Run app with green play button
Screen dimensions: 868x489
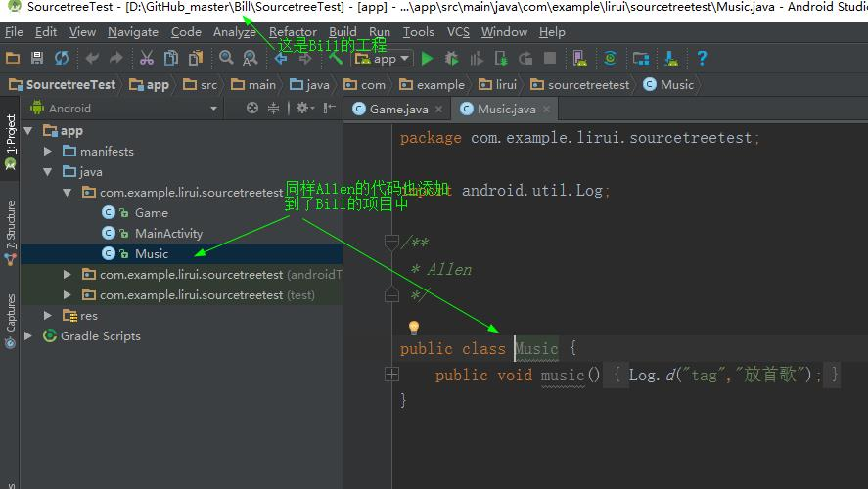[x=427, y=58]
